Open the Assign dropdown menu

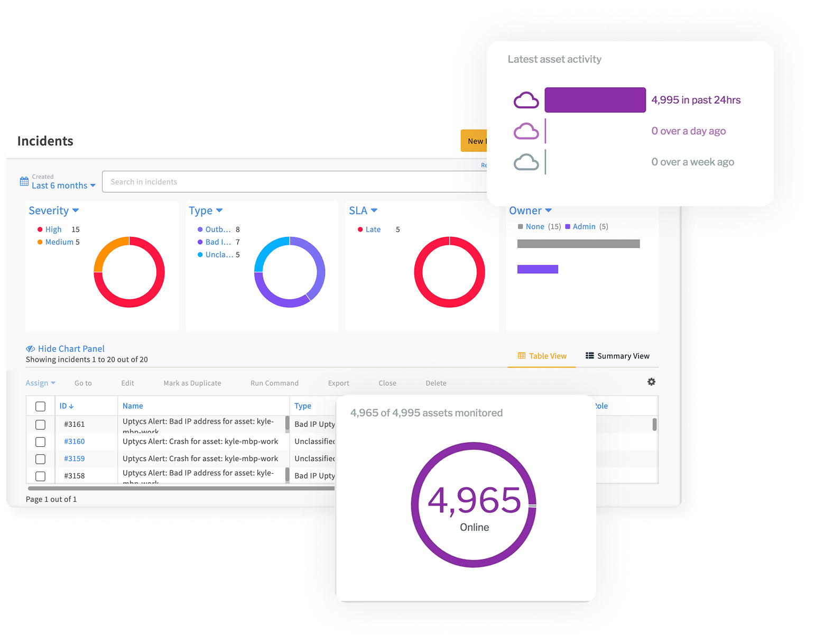pyautogui.click(x=41, y=383)
